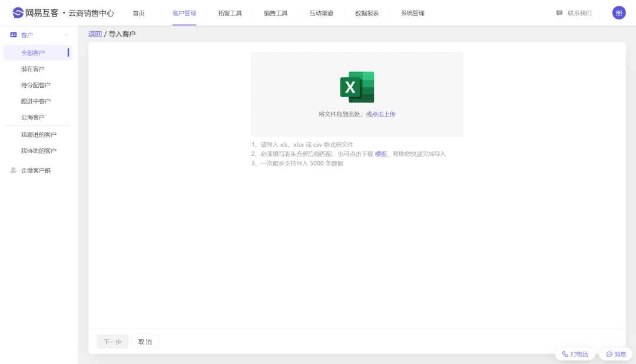Click the 联系我们 chat icon
Viewport: 636px width, 364px height.
[559, 13]
